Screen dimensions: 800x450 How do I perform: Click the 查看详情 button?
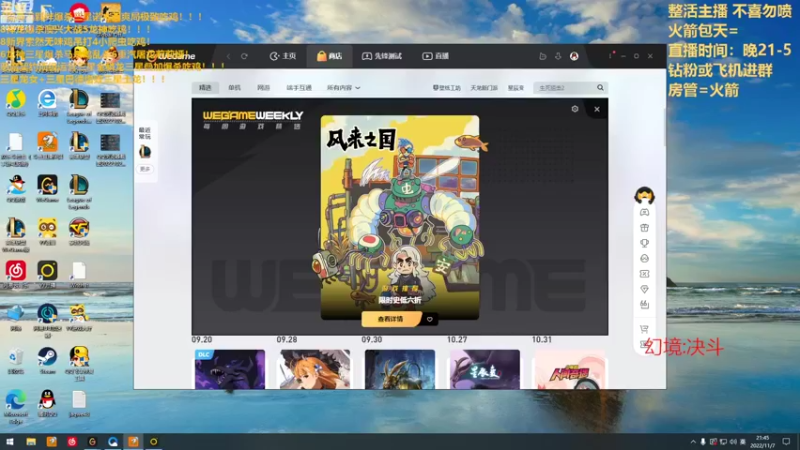pyautogui.click(x=390, y=319)
